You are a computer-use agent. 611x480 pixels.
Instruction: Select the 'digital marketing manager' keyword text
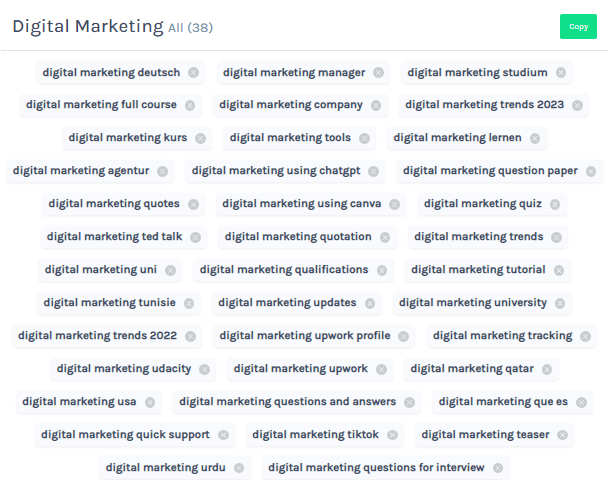click(294, 72)
